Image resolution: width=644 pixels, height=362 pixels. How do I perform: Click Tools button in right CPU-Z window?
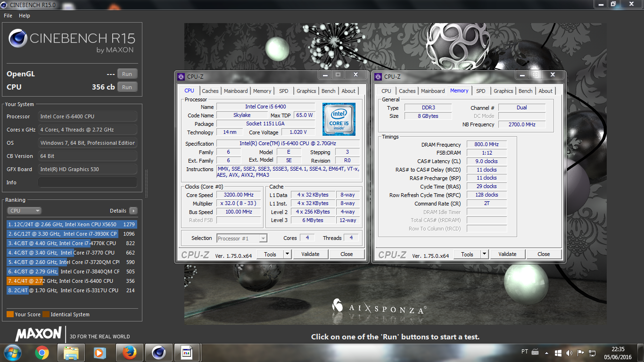[x=467, y=254]
